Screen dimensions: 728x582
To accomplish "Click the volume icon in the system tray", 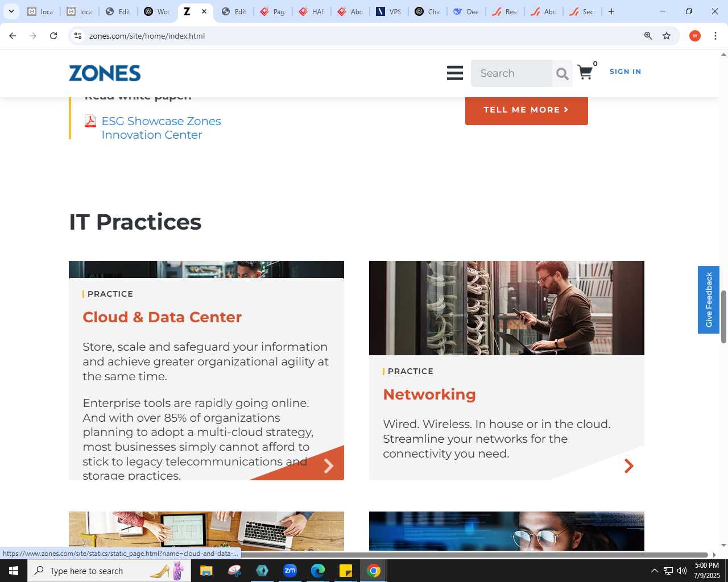I will click(x=682, y=571).
